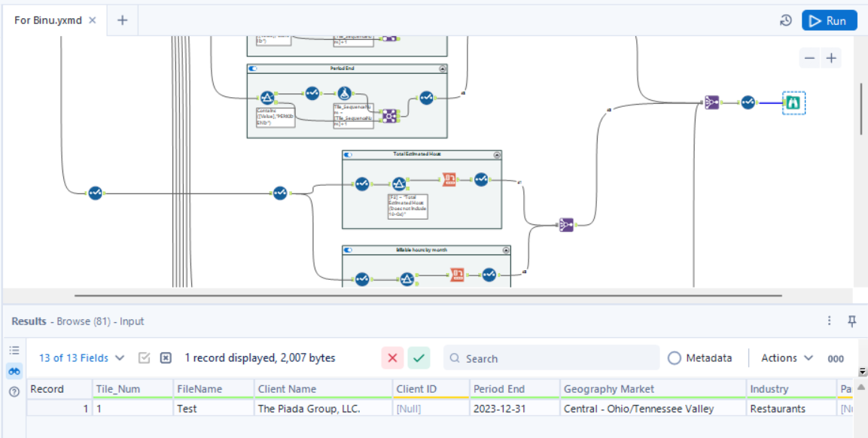Image resolution: width=868 pixels, height=438 pixels.
Task: Open workflow run history clock icon
Action: click(785, 21)
